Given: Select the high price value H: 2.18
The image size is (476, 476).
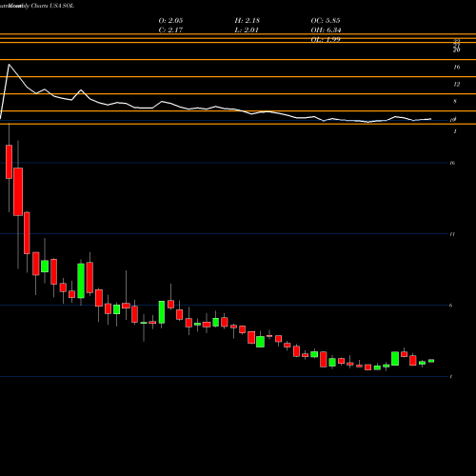Looking at the screenshot, I should [x=248, y=21].
